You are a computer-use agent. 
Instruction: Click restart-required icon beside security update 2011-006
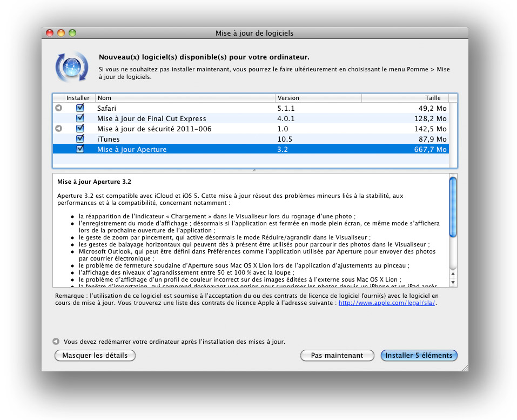[x=59, y=128]
